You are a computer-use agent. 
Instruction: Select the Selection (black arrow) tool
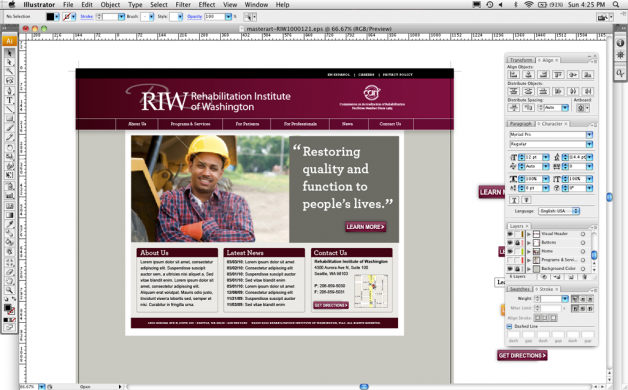tap(10, 53)
